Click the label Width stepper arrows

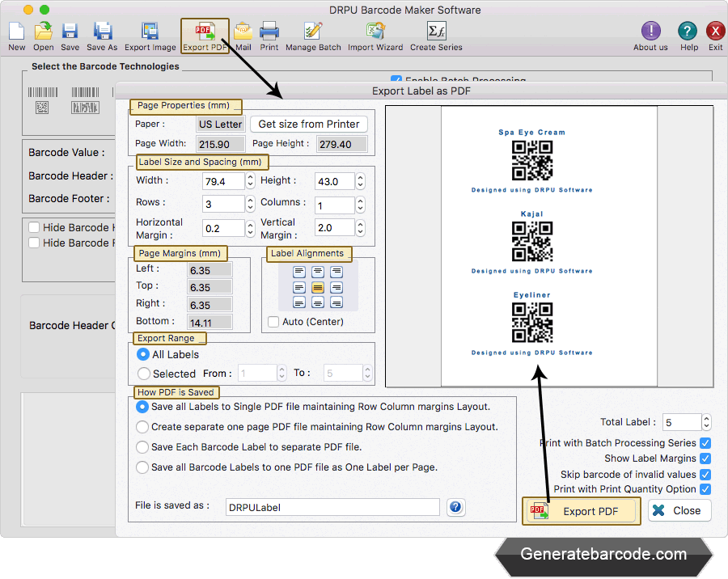point(250,181)
